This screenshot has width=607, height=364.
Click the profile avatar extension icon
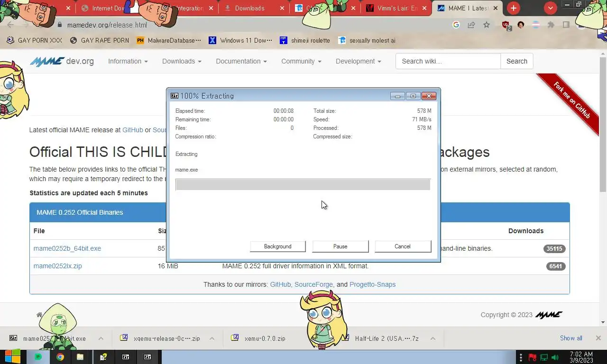click(x=521, y=25)
